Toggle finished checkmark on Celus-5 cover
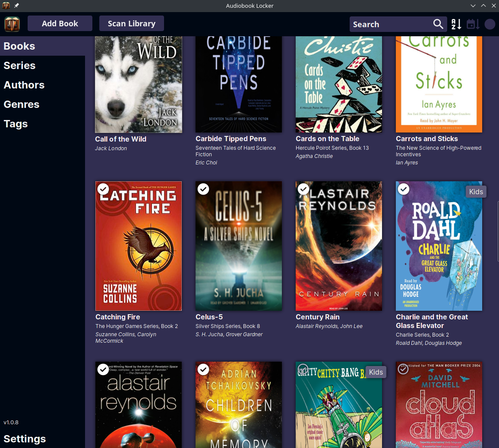The width and height of the screenshot is (499, 448). coord(203,189)
